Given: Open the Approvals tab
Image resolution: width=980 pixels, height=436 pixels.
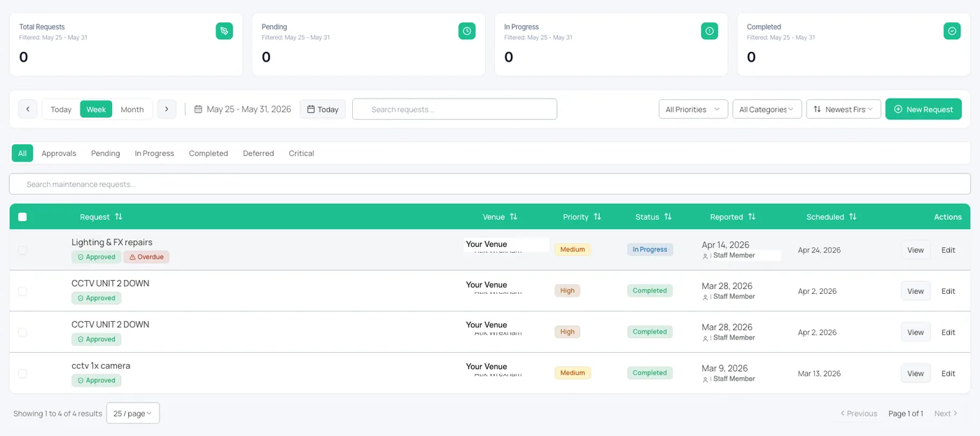Looking at the screenshot, I should (59, 153).
